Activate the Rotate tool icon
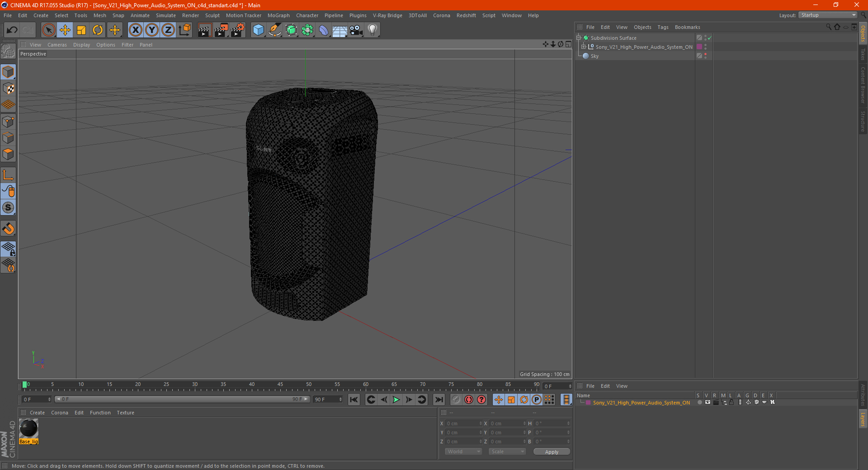868x470 pixels. [98, 30]
